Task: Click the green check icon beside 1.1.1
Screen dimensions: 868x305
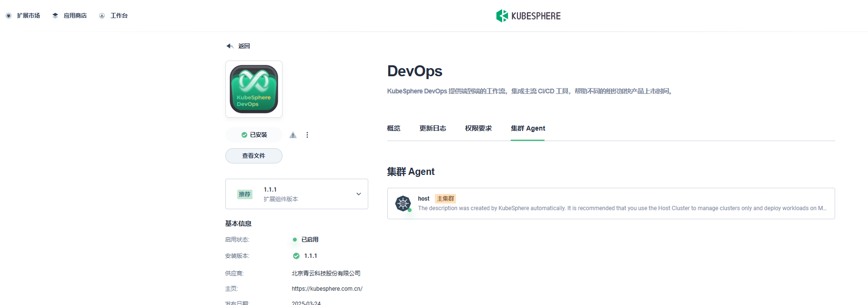Action: pyautogui.click(x=296, y=256)
